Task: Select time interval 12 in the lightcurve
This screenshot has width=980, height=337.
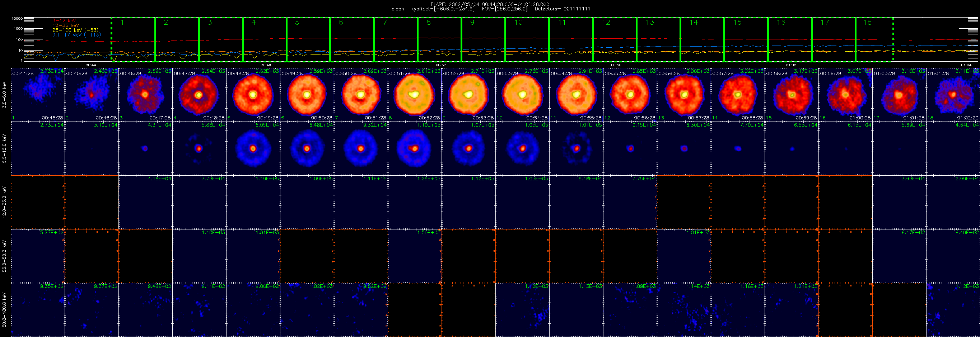Action: tap(615, 39)
